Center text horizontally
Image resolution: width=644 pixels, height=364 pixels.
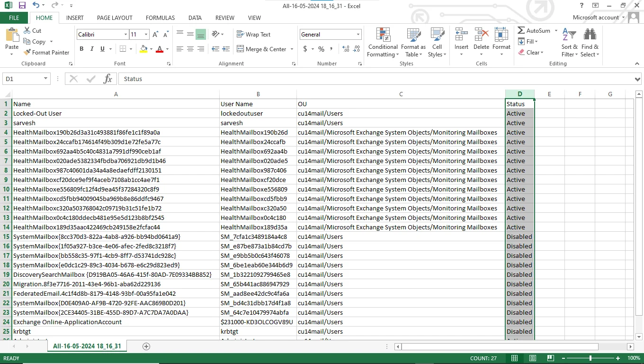pos(190,49)
